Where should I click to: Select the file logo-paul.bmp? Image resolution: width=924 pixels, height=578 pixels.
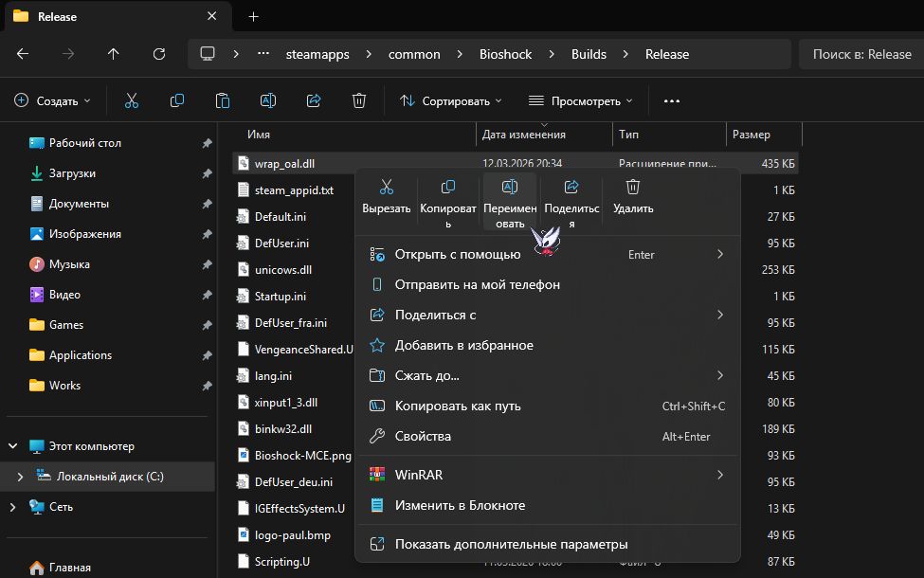pyautogui.click(x=292, y=535)
